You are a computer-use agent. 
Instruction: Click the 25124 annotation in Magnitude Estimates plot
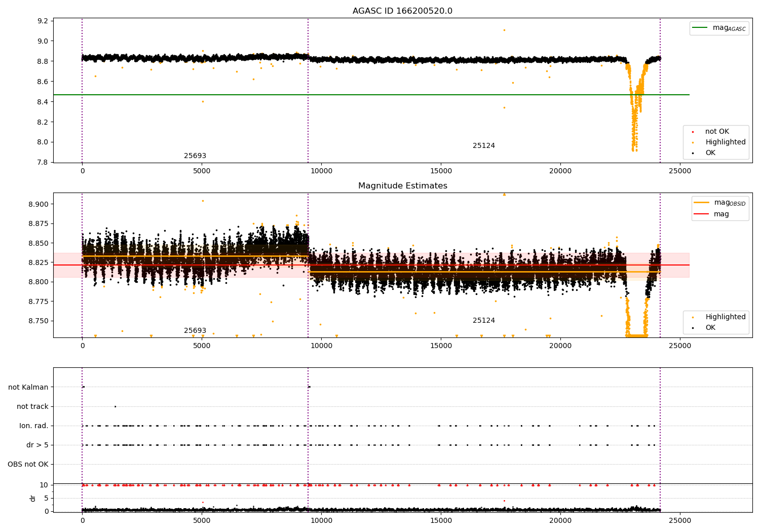[x=484, y=321]
